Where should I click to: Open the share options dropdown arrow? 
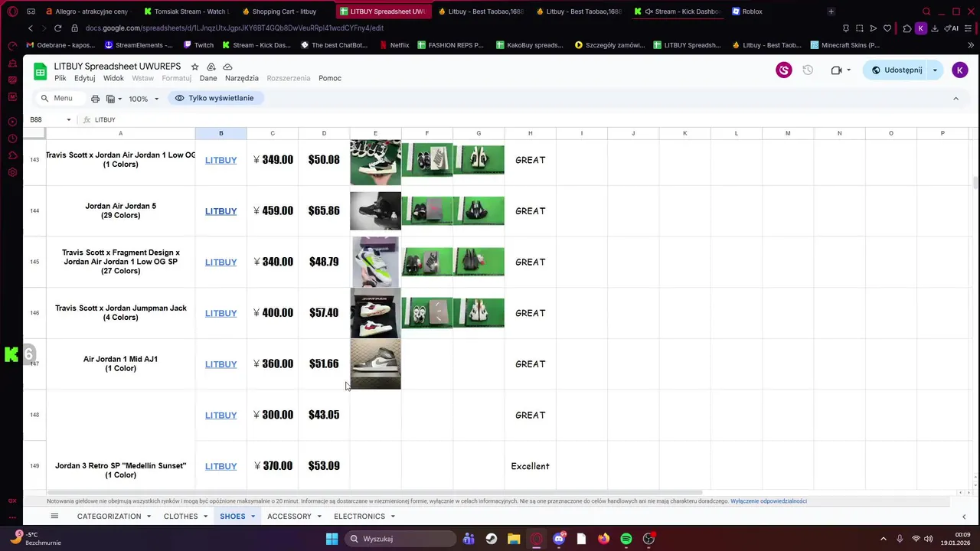[935, 70]
